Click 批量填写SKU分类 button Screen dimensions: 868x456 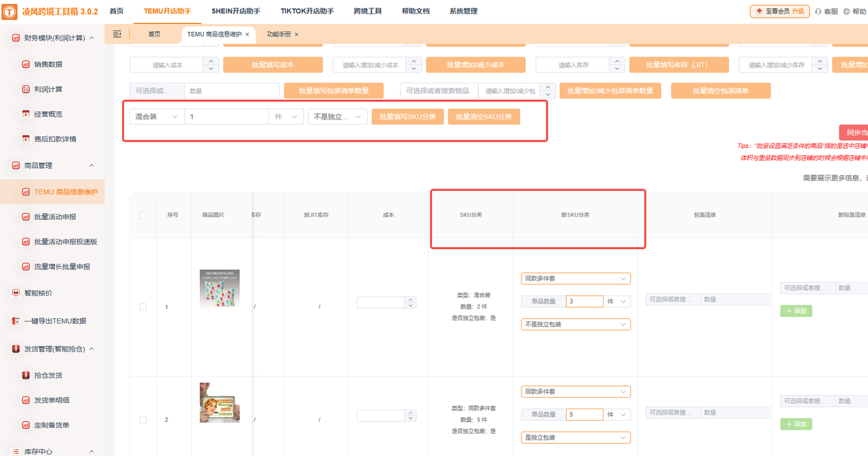click(x=408, y=117)
